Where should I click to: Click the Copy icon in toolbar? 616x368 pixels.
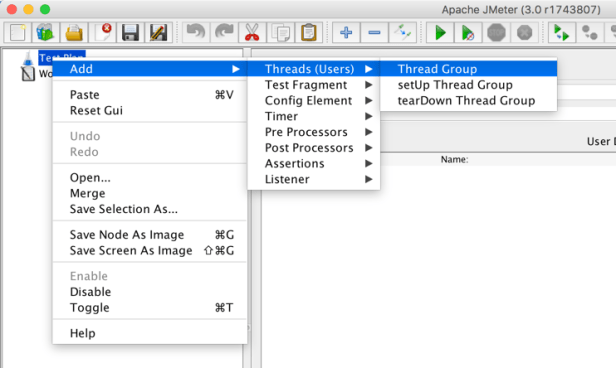coord(280,33)
